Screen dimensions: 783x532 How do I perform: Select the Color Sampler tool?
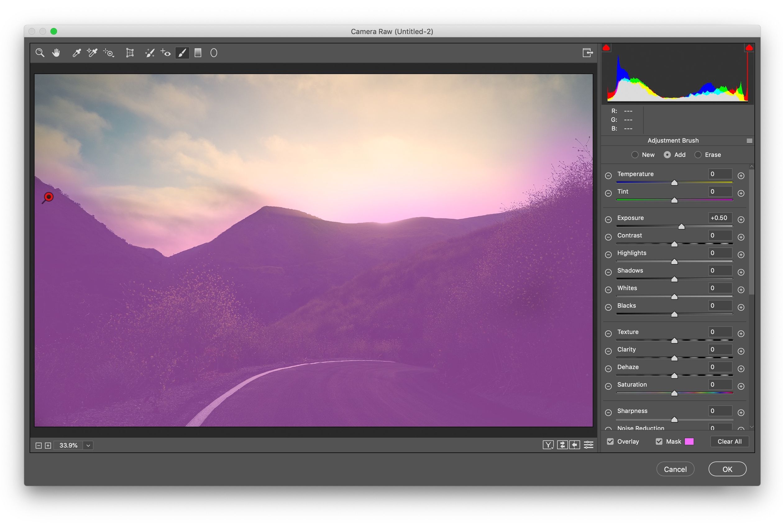[x=92, y=53]
